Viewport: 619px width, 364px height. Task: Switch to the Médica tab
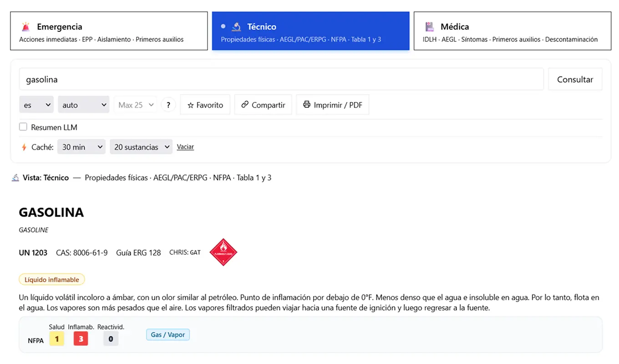tap(512, 31)
